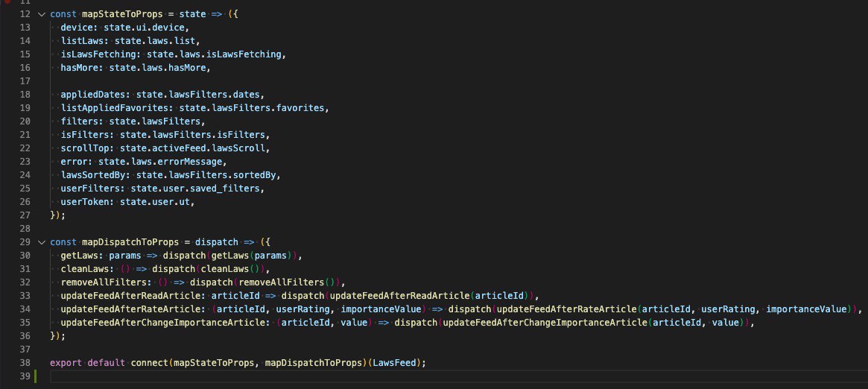Click the 'lawsSortedBy' property key
The height and width of the screenshot is (389, 868).
[93, 175]
